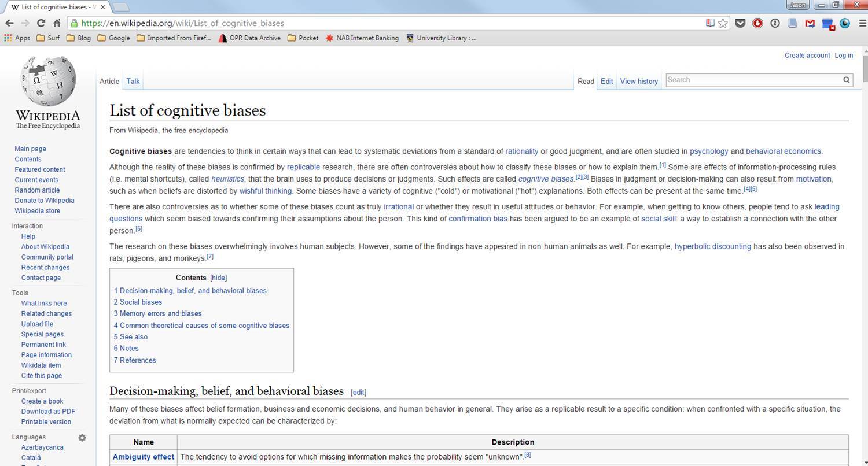868x466 pixels.
Task: Click the Jason profile button in the titlebar
Action: (797, 5)
